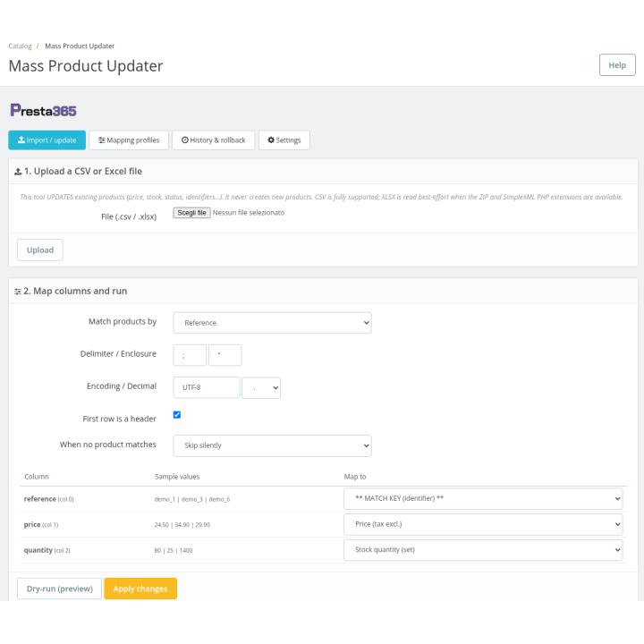Viewport: 644px width, 644px height.
Task: Click Scegli file to choose a file
Action: tap(191, 213)
